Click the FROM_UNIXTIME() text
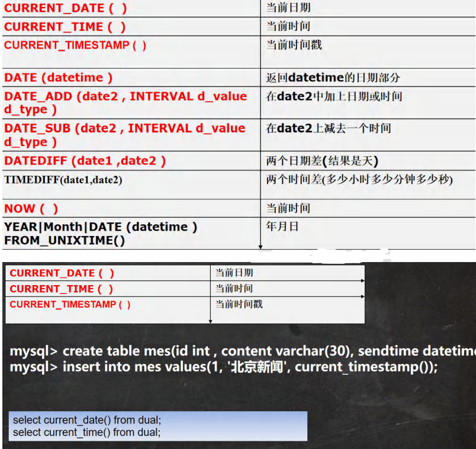Viewport: 476px width, 449px height. pyautogui.click(x=65, y=241)
